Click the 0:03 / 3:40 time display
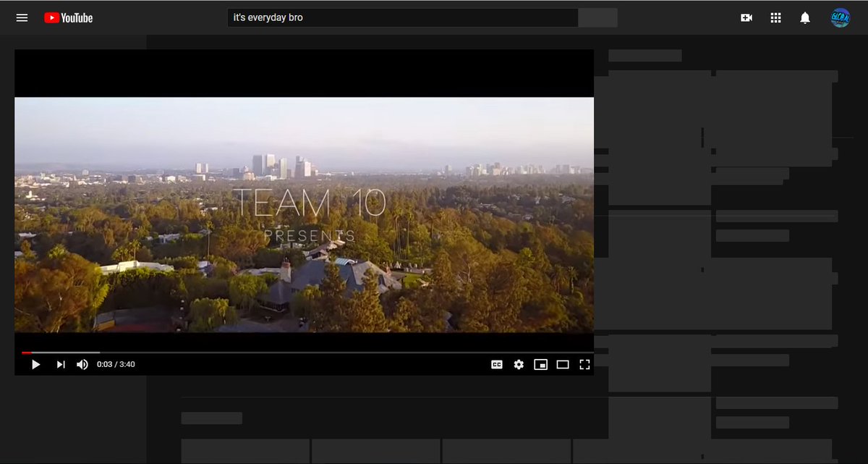 (x=116, y=364)
